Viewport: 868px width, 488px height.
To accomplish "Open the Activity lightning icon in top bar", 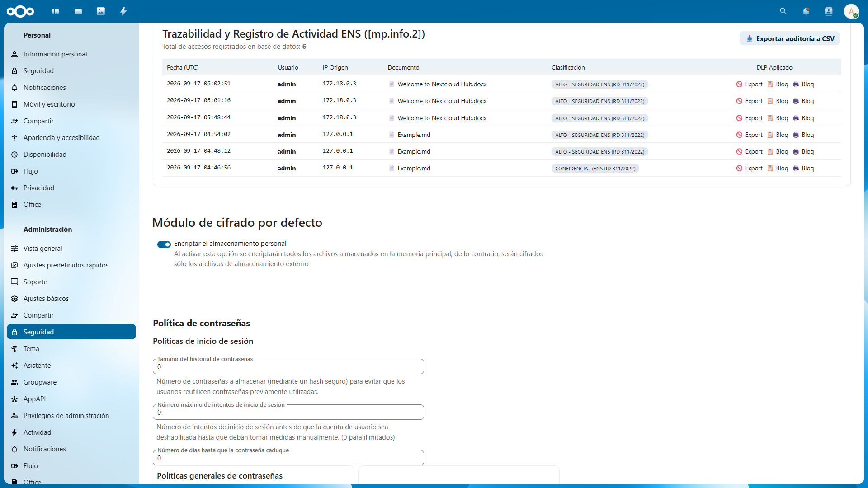I will [x=123, y=11].
